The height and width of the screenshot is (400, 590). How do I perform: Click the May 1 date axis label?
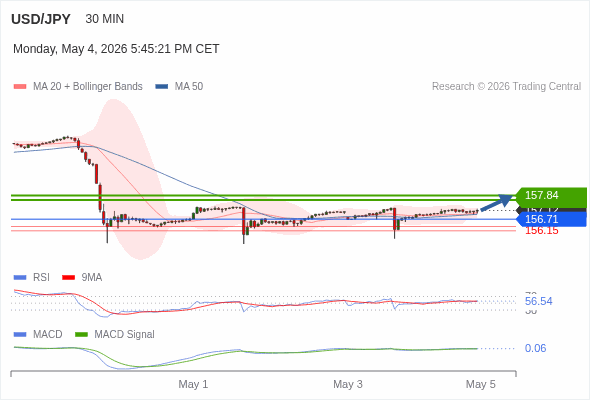coord(193,384)
